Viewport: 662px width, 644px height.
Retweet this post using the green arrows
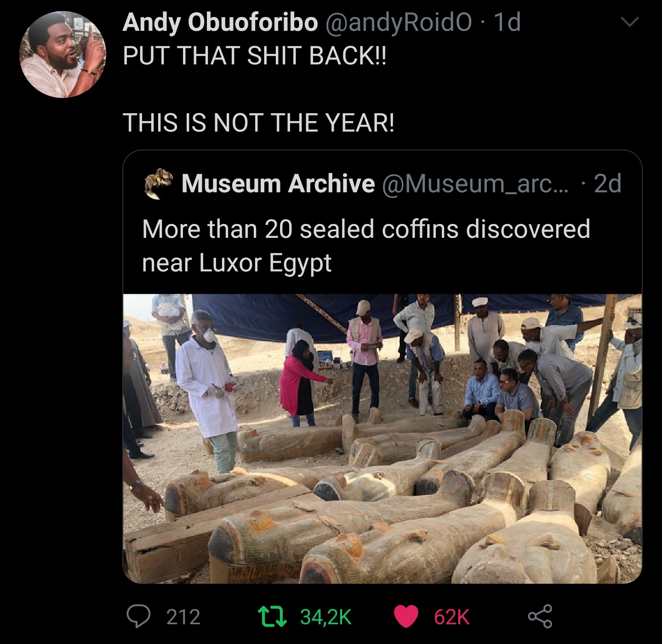[273, 617]
